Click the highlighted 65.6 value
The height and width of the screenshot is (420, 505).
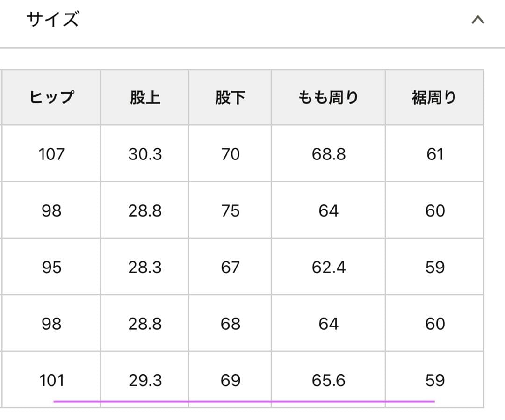pyautogui.click(x=327, y=380)
